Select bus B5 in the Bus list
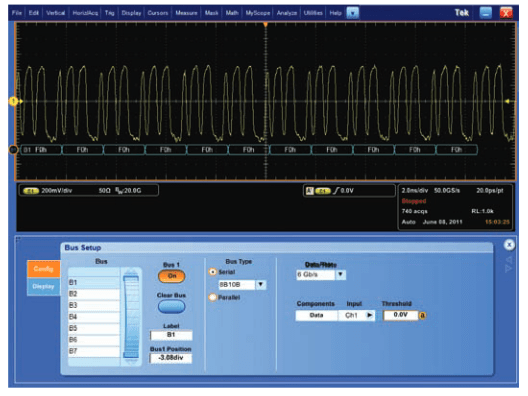 (94, 328)
